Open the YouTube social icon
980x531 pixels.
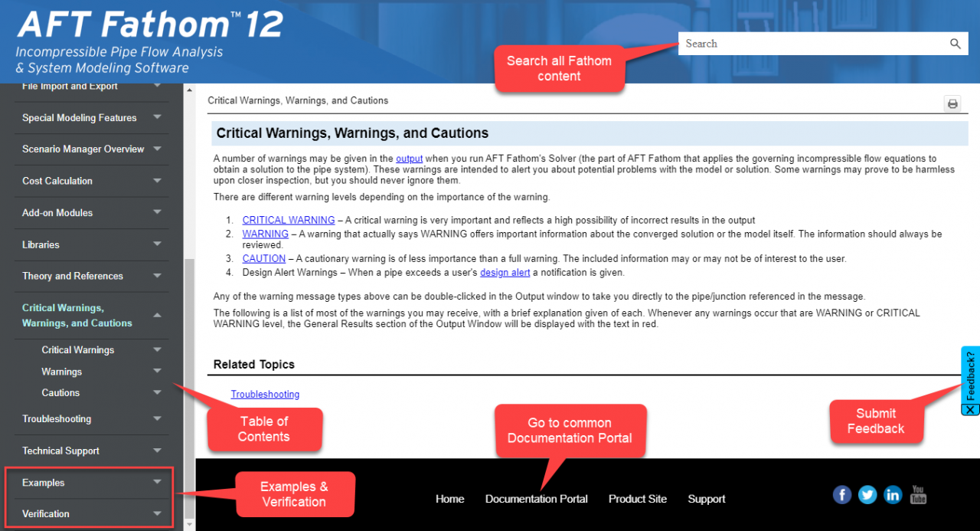point(918,494)
